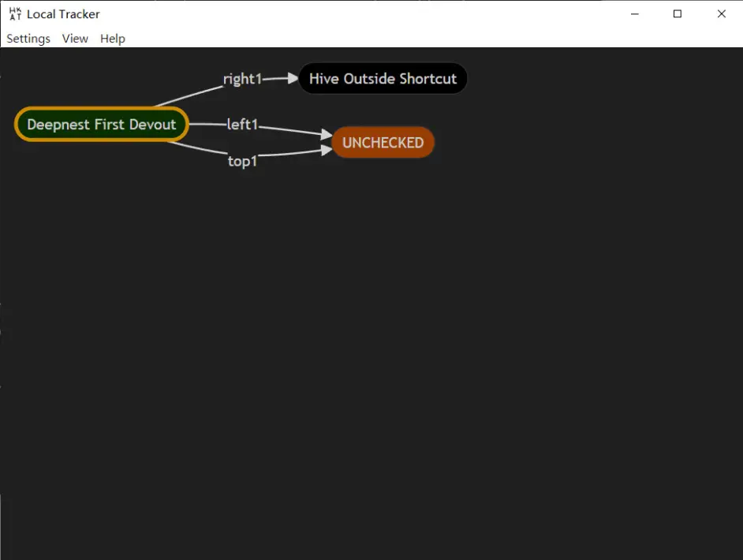Select the Deepnest First Devout node
The height and width of the screenshot is (560, 743).
102,125
